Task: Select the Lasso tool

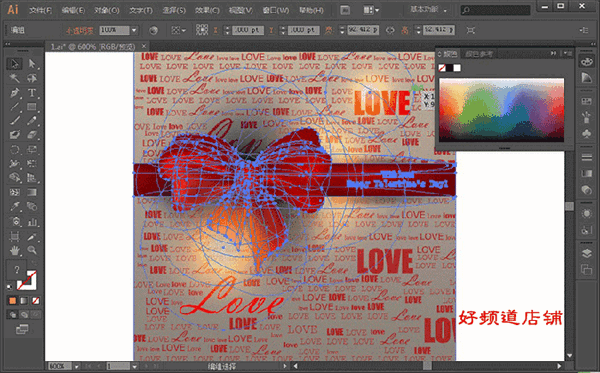Action: click(32, 78)
